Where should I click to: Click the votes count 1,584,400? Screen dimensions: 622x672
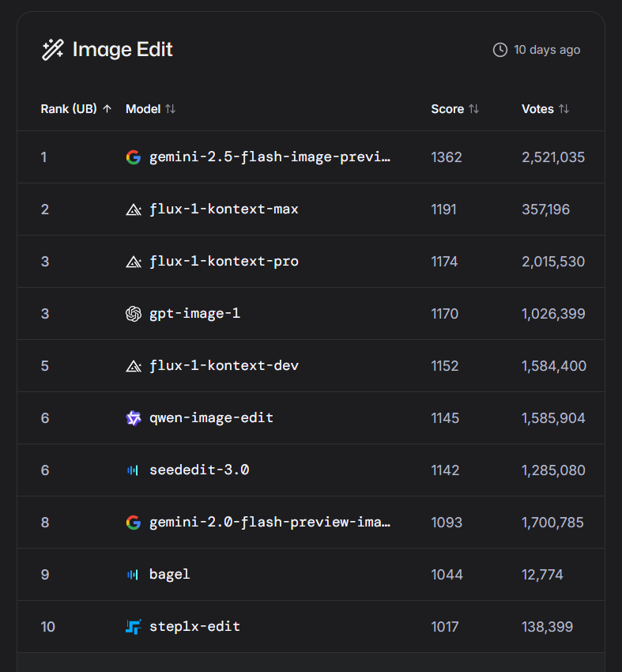point(554,366)
